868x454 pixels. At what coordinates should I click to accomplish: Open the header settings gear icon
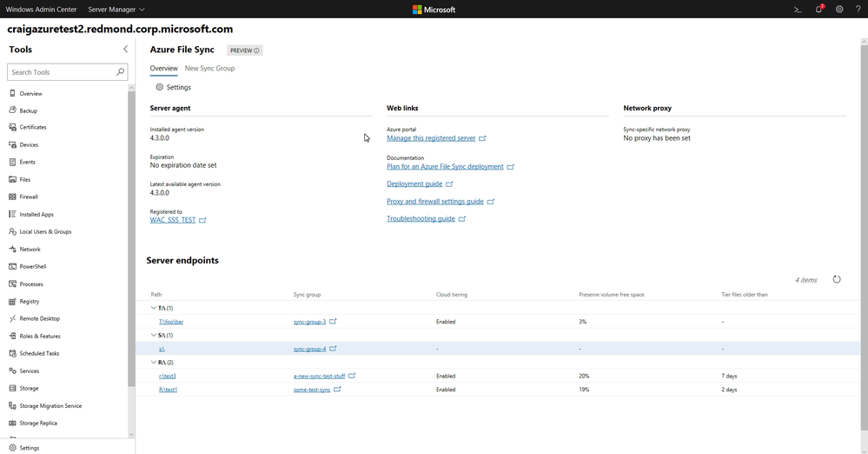[x=839, y=10]
